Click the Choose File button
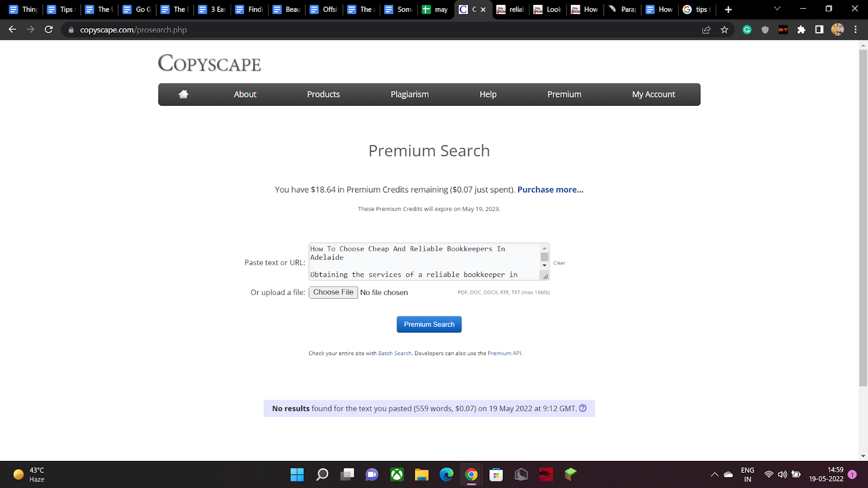This screenshot has height=488, width=868. click(333, 292)
